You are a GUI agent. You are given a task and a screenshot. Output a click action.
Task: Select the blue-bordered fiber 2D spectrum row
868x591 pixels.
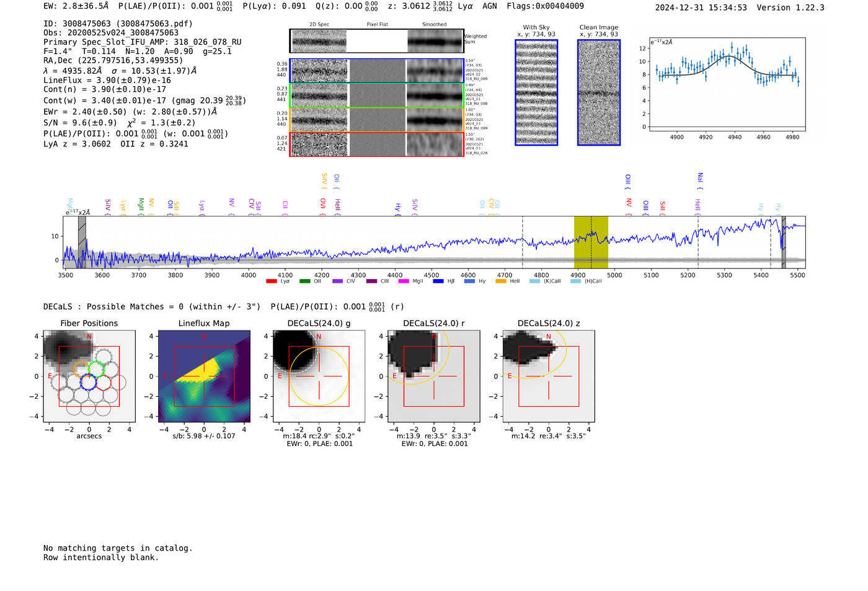point(377,71)
